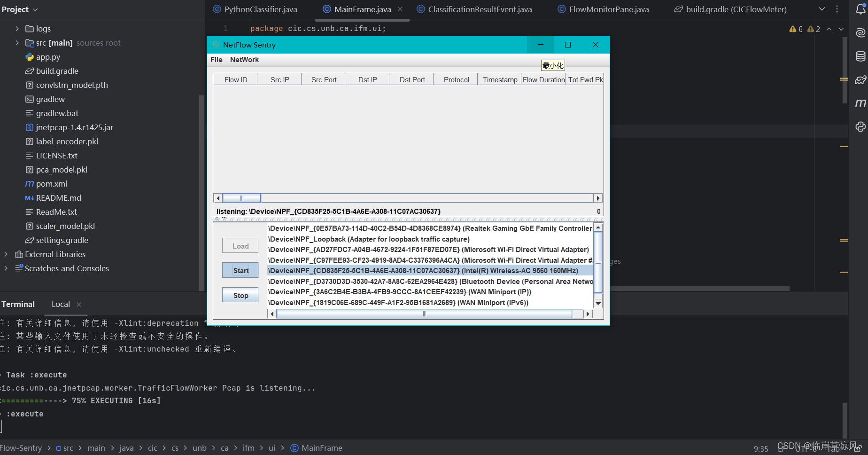This screenshot has width=868, height=455.
Task: Select WAN Miniport (IPv6) device
Action: coord(430,303)
